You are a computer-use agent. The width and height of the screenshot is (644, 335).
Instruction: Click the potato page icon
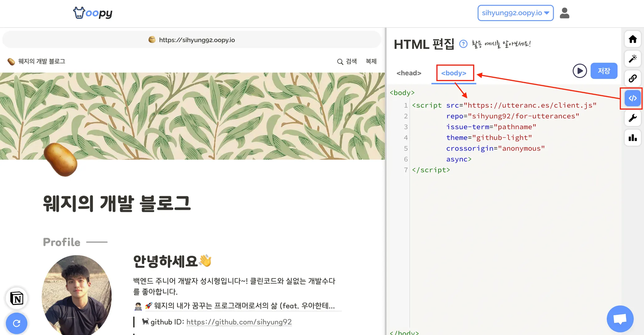point(60,159)
